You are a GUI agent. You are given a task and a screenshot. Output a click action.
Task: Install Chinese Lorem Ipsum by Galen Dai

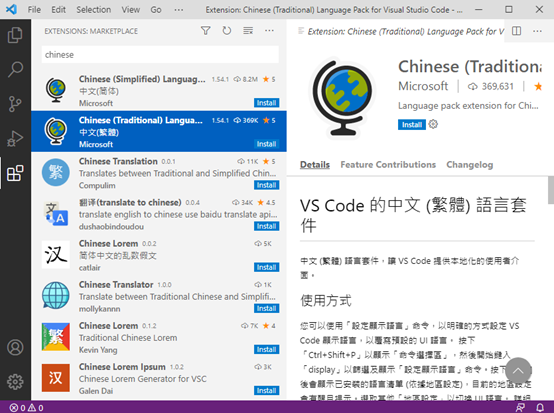[x=266, y=390]
